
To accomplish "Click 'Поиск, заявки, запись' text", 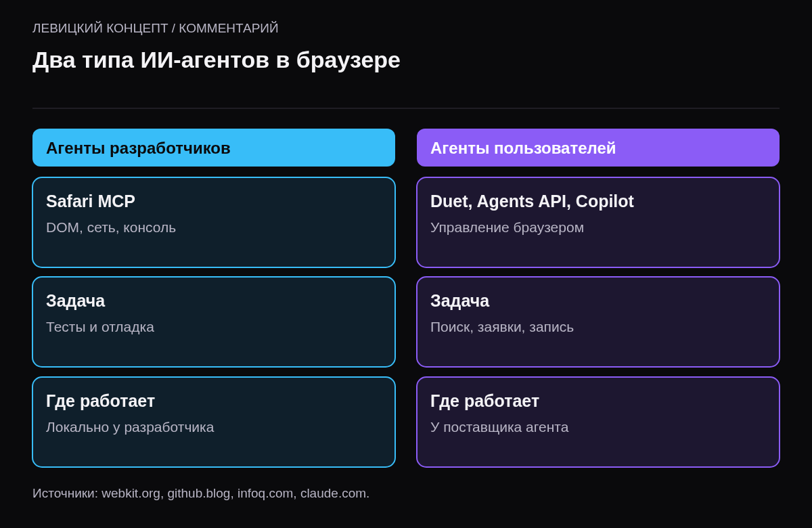I will pos(502,327).
